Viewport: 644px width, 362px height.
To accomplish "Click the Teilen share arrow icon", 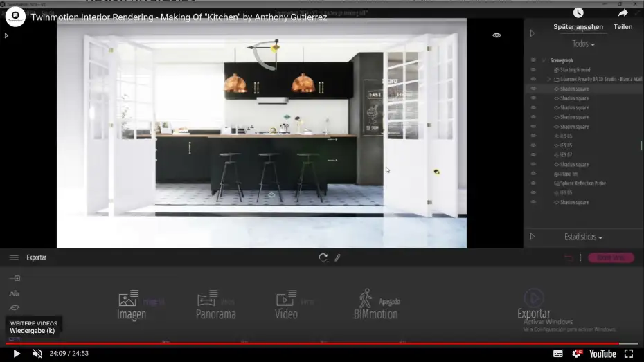I will 623,13.
